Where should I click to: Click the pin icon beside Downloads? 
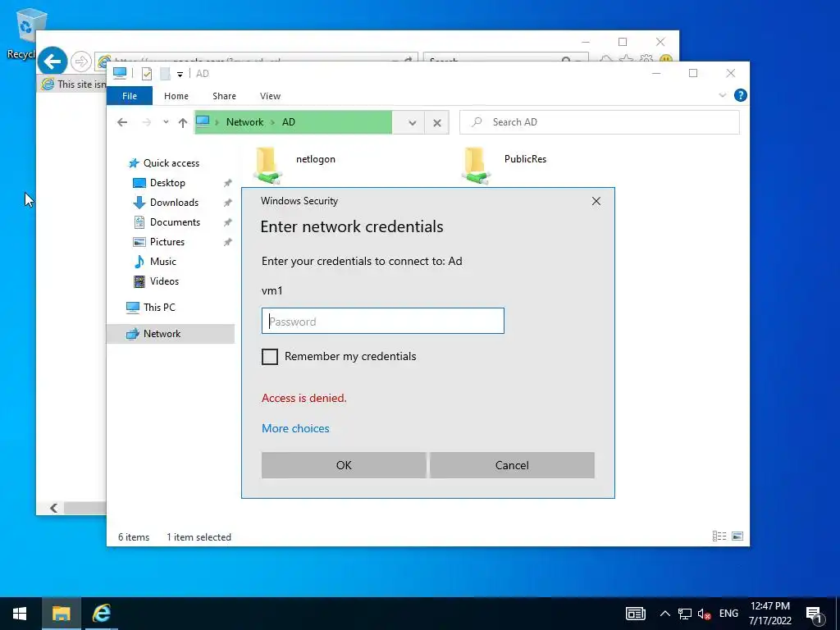coord(228,203)
